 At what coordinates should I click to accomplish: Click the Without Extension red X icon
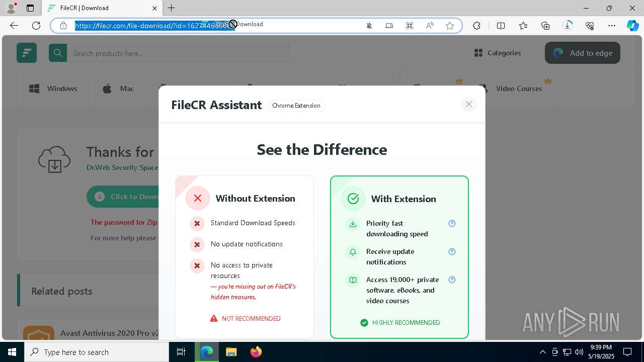(198, 198)
